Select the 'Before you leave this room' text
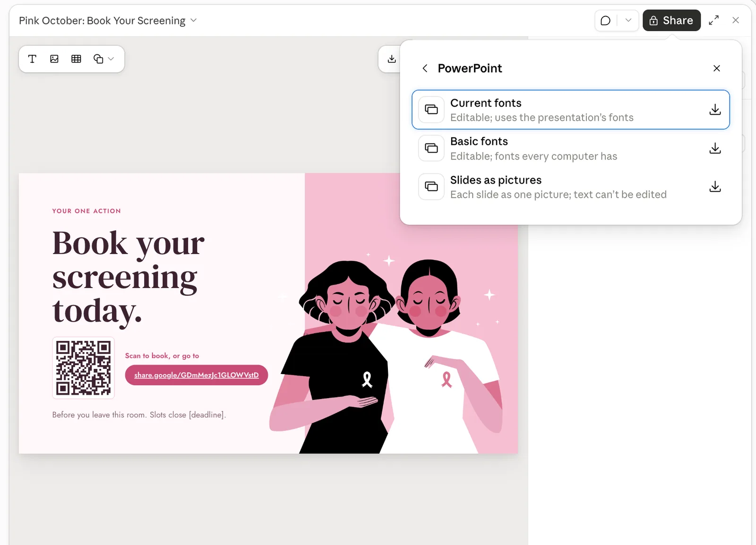This screenshot has height=545, width=756. coord(139,415)
